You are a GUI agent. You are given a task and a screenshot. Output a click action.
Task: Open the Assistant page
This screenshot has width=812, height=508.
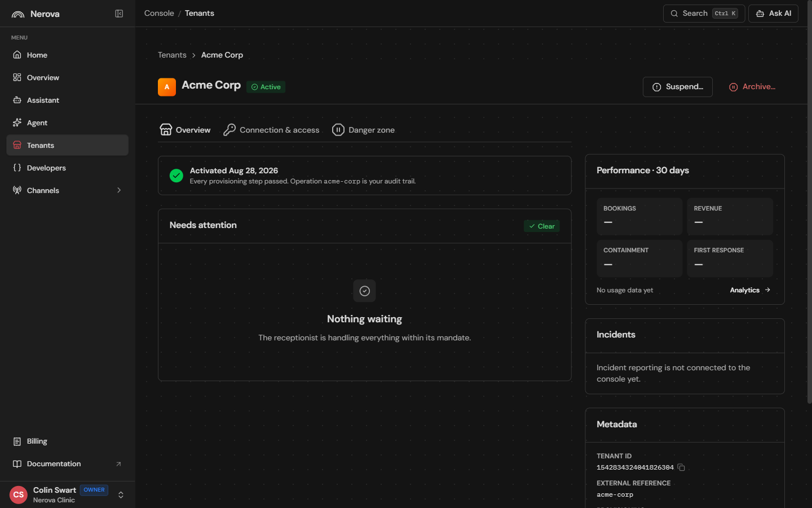[x=67, y=100]
